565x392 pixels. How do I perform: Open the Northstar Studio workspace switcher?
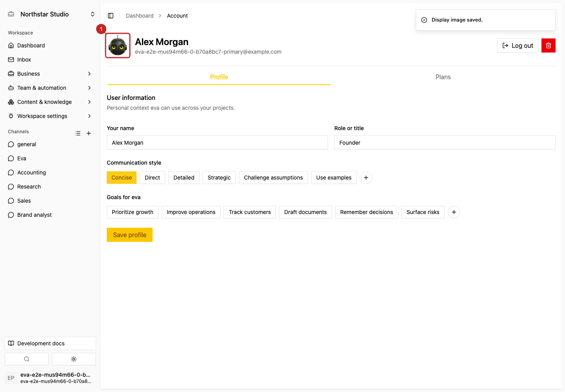pos(51,14)
